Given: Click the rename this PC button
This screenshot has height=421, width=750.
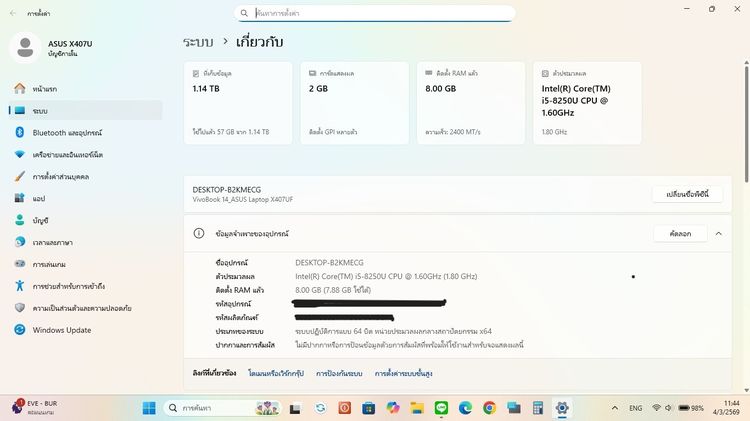Looking at the screenshot, I should tap(687, 194).
